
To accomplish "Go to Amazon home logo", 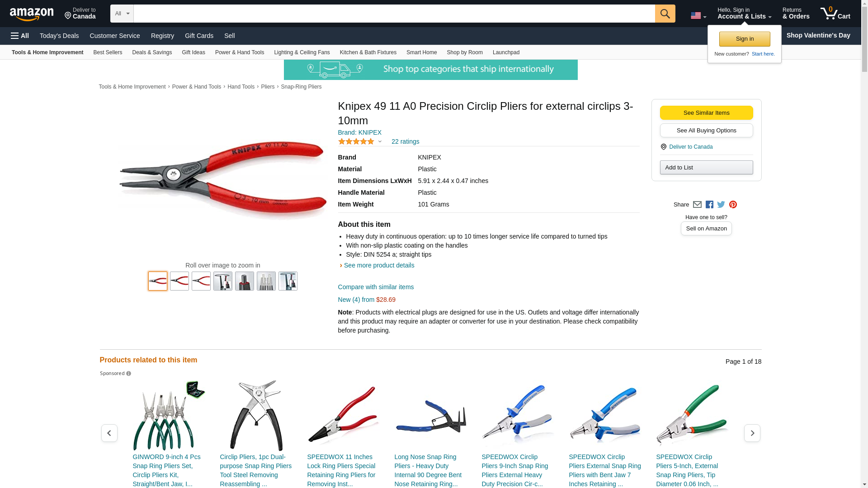I will pos(32,14).
